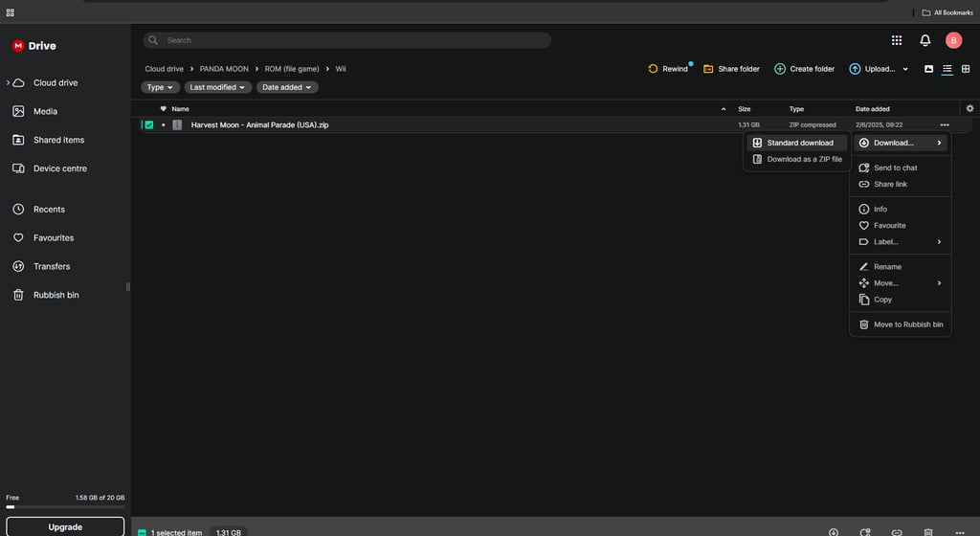Click file name Harvest Moon - Animal Parade (USA).zip
Viewport: 980px width, 536px height.
pyautogui.click(x=259, y=125)
